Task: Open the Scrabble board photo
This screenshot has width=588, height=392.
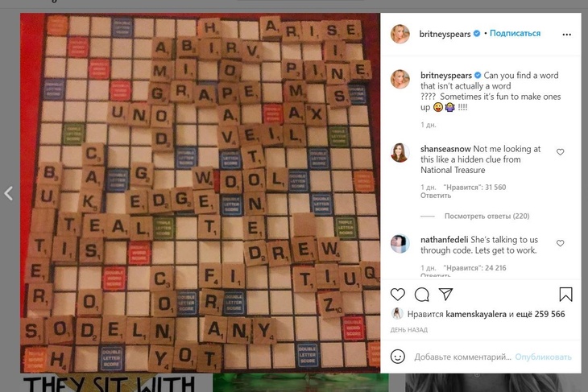Action: pyautogui.click(x=201, y=193)
